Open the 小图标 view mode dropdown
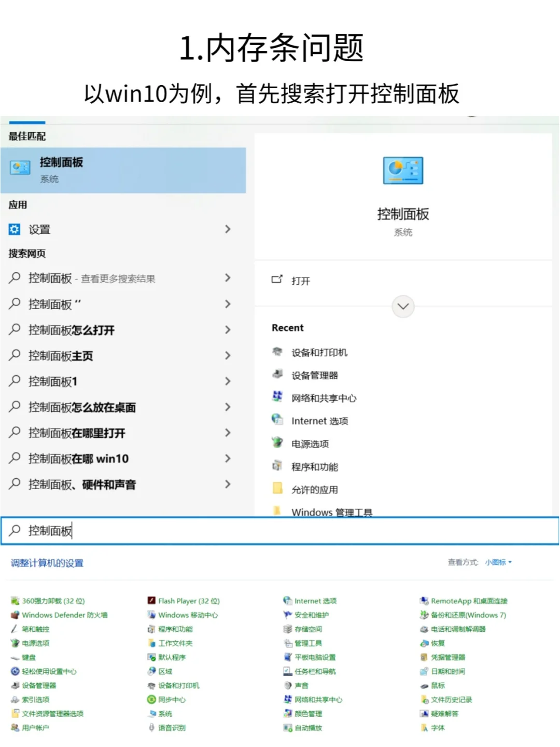 (496, 562)
